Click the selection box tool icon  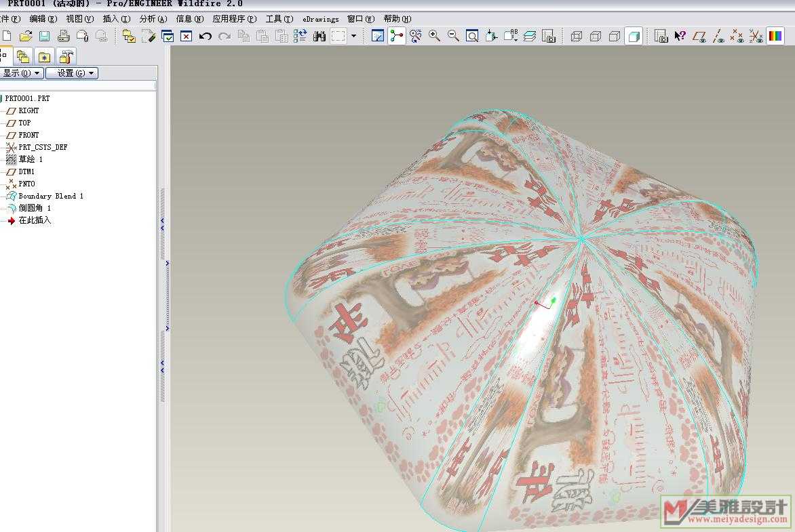coord(338,36)
